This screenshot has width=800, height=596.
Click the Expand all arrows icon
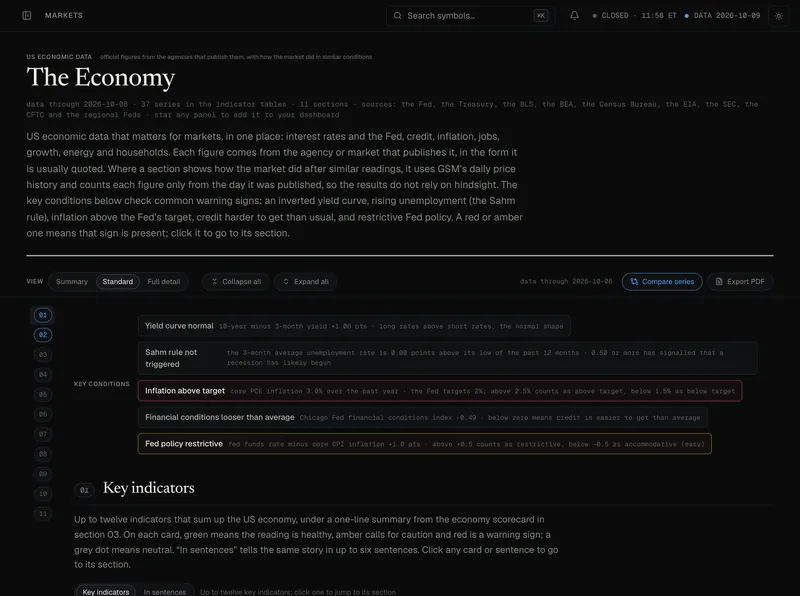point(286,282)
